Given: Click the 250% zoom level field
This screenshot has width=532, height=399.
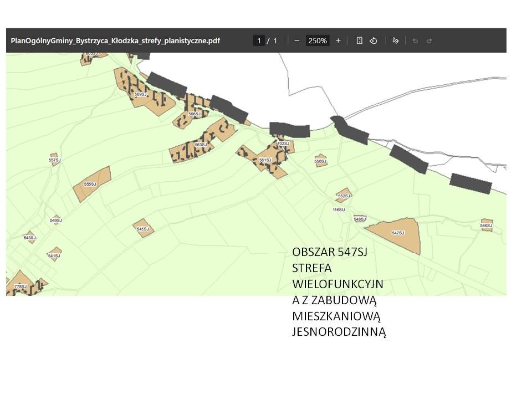Looking at the screenshot, I should coord(317,40).
